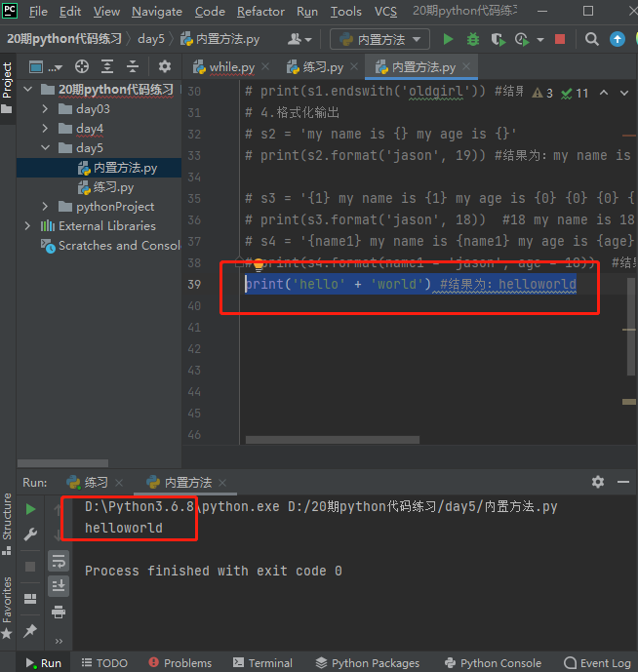Click the stop square in Run panel sidebar

(30, 567)
